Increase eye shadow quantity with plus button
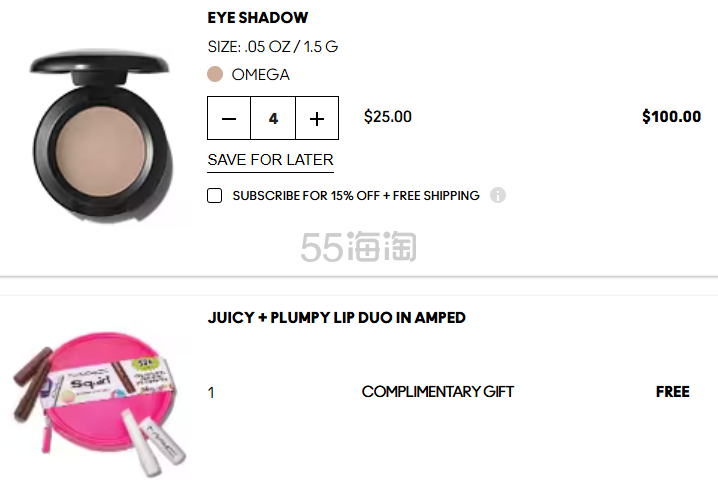This screenshot has height=493, width=718. tap(317, 118)
